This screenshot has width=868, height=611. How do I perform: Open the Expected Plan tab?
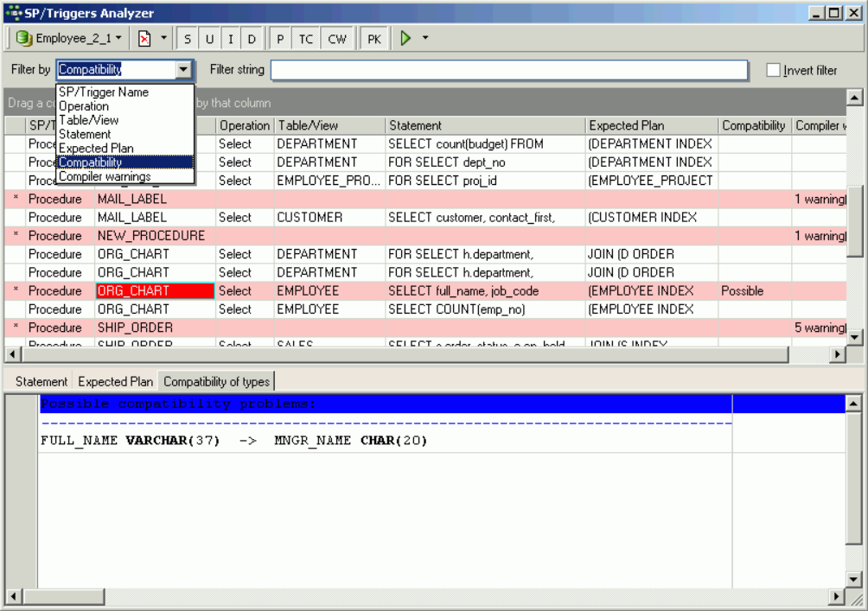[115, 381]
